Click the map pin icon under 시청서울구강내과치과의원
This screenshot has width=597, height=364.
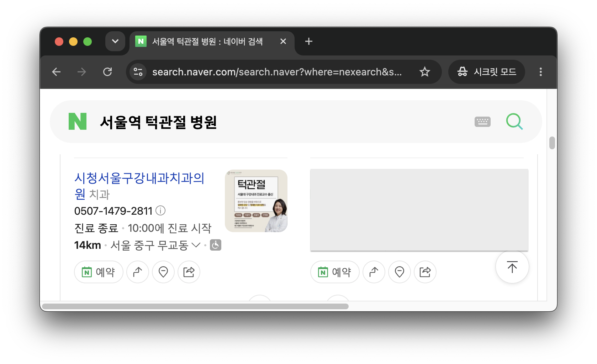[163, 272]
